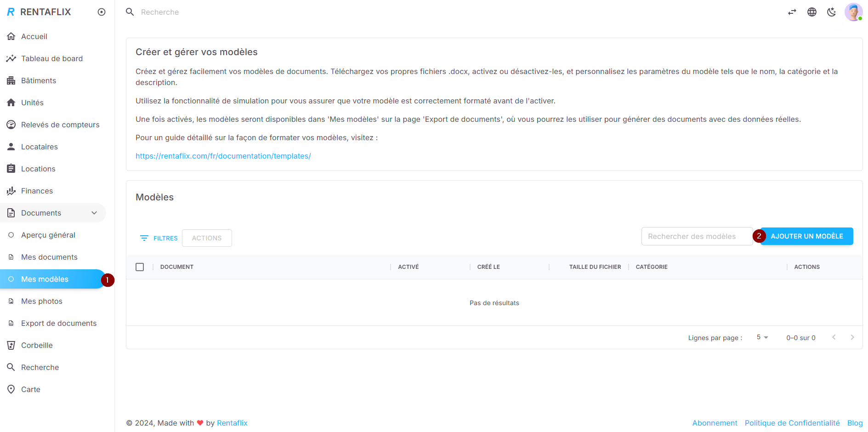Screen dimensions: 868x432
Task: Open the templates documentation link
Action: (223, 156)
